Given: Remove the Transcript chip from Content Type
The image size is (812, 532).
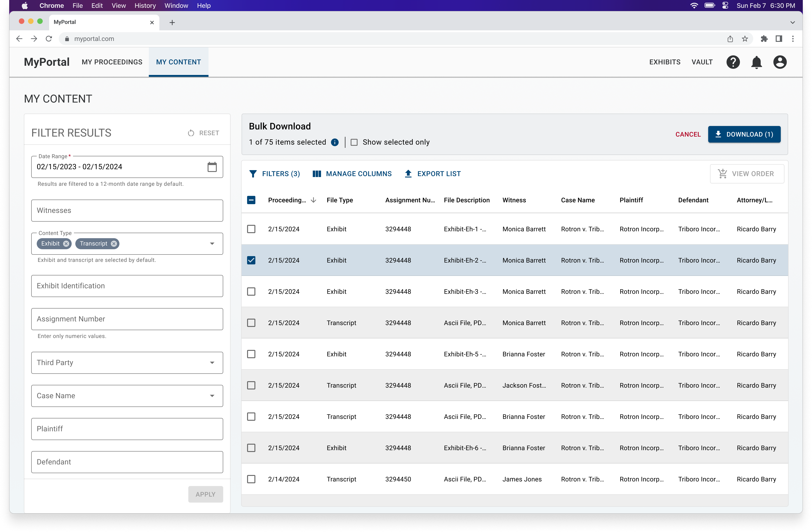Looking at the screenshot, I should pyautogui.click(x=114, y=243).
